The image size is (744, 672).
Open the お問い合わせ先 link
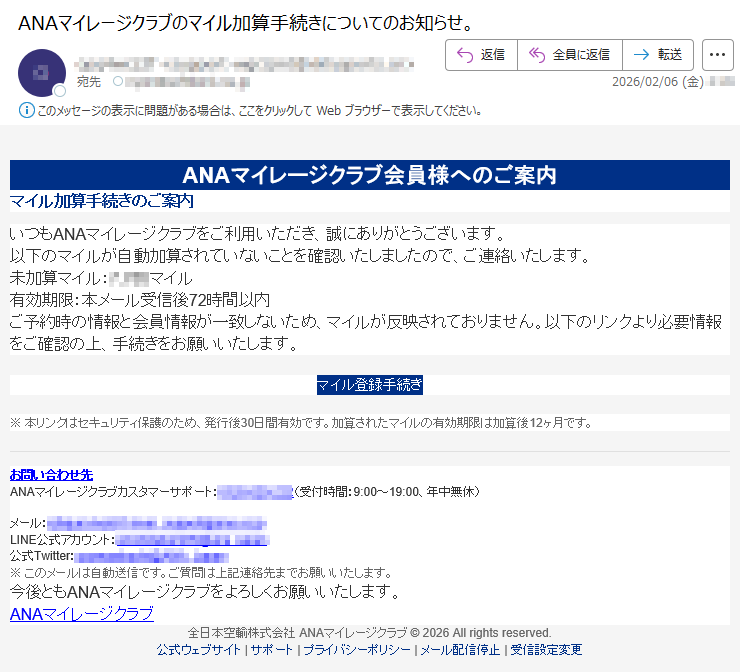[x=51, y=474]
